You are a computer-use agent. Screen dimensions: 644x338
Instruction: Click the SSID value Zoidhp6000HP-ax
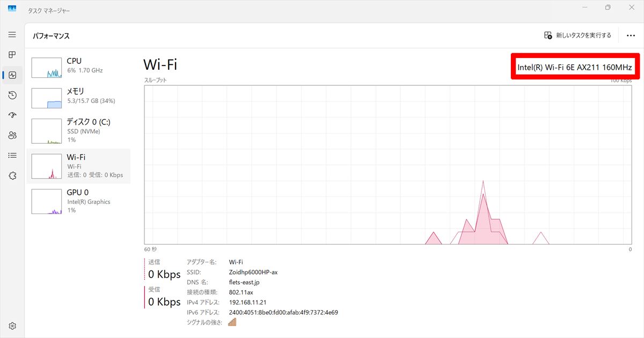coord(253,272)
